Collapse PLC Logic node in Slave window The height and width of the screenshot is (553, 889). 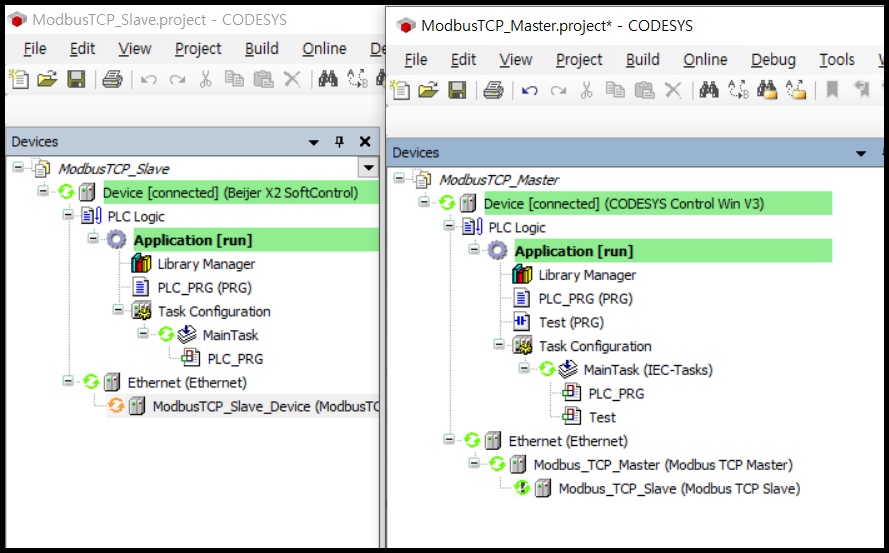tap(68, 214)
